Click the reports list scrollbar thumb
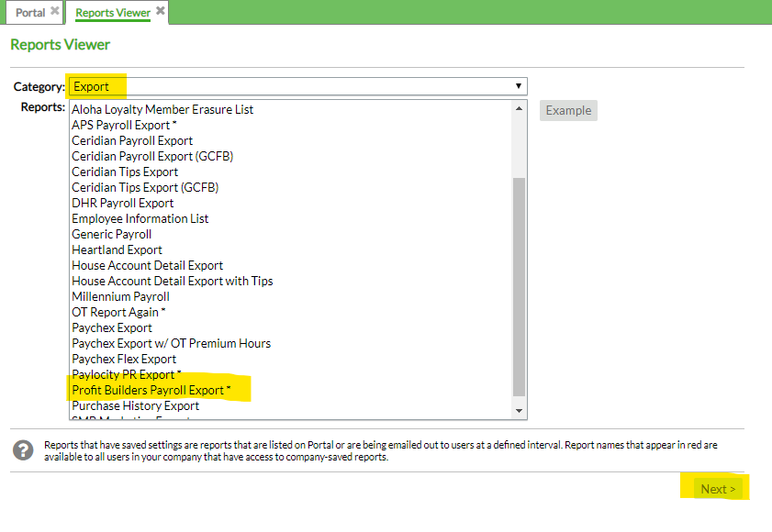Screen dimensions: 772x532 (x=519, y=287)
